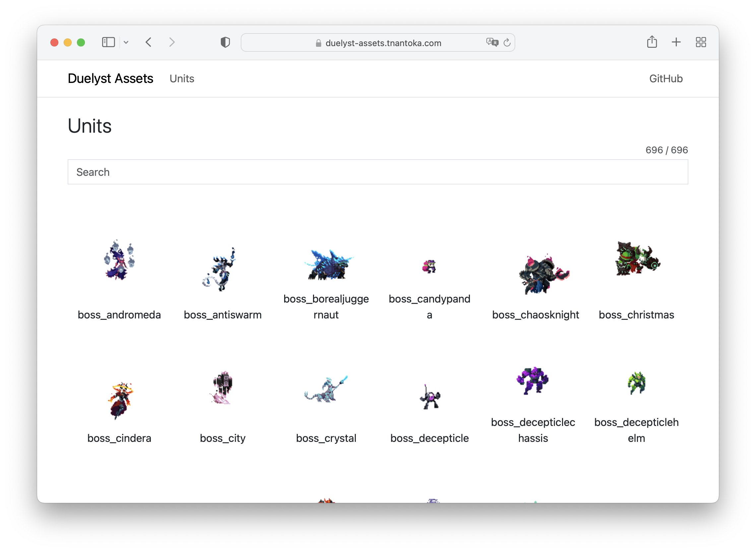756x552 pixels.
Task: Focus the Search units field
Action: (378, 172)
